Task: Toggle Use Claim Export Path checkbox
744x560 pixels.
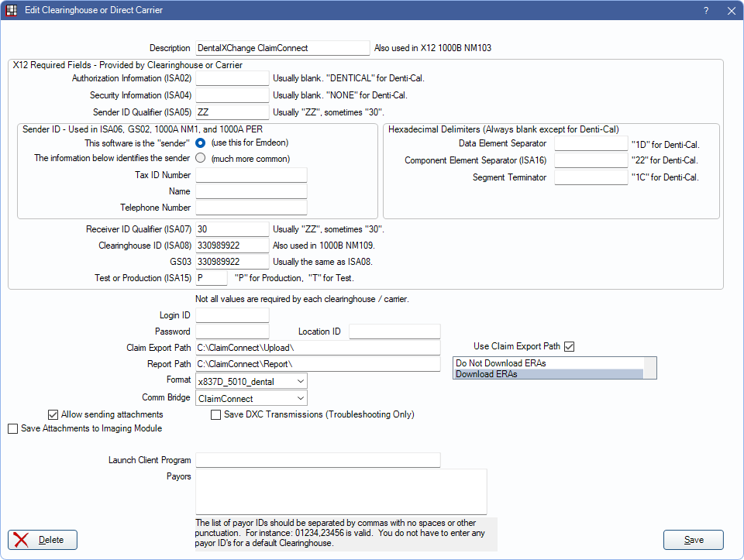Action: tap(570, 347)
